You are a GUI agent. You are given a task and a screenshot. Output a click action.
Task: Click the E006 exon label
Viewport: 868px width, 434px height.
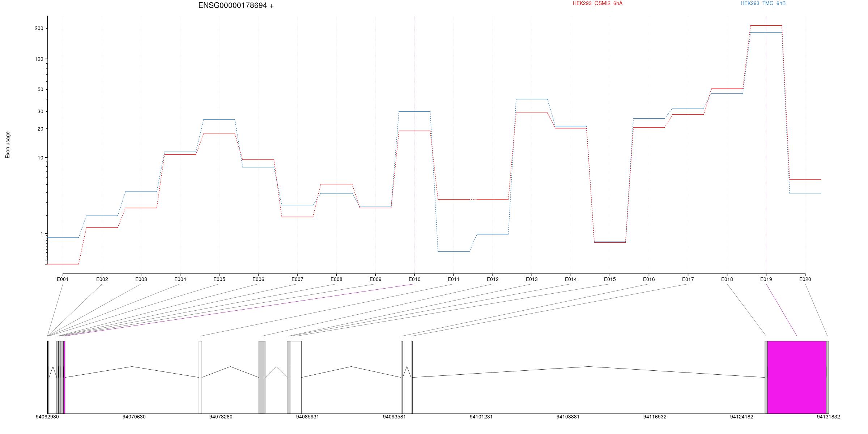258,279
